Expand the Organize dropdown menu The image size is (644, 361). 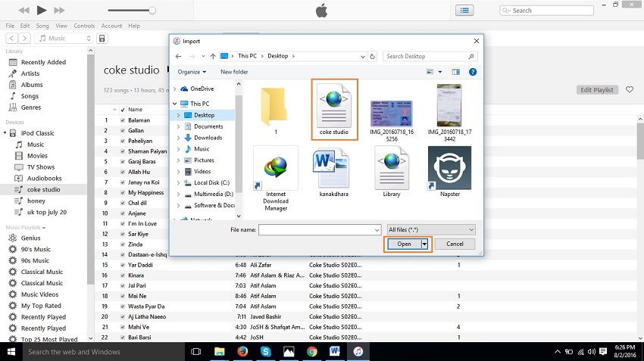coord(192,72)
